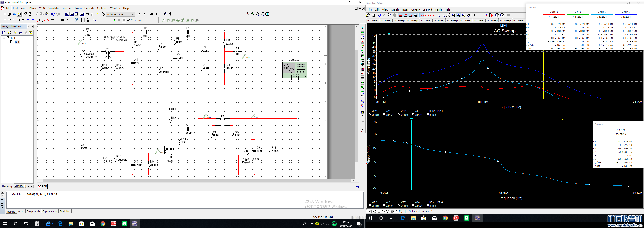Toggle grid display in Grapher toolbar
644x228 pixels.
[401, 15]
